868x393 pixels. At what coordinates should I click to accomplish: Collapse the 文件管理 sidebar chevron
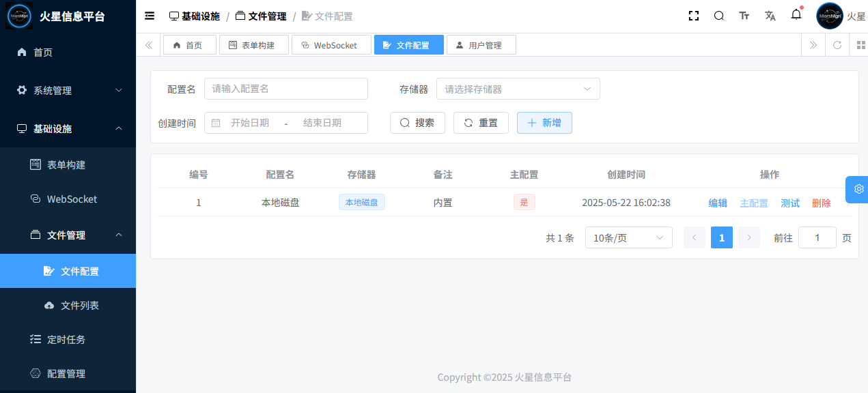[x=119, y=235]
